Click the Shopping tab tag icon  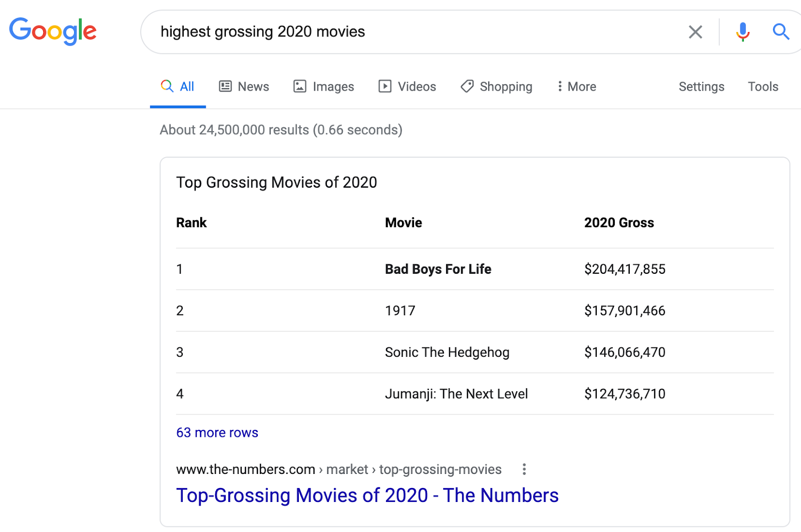tap(467, 86)
